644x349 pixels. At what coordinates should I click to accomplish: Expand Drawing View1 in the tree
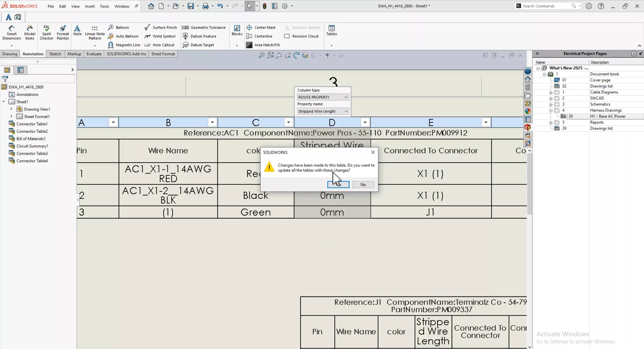point(11,109)
